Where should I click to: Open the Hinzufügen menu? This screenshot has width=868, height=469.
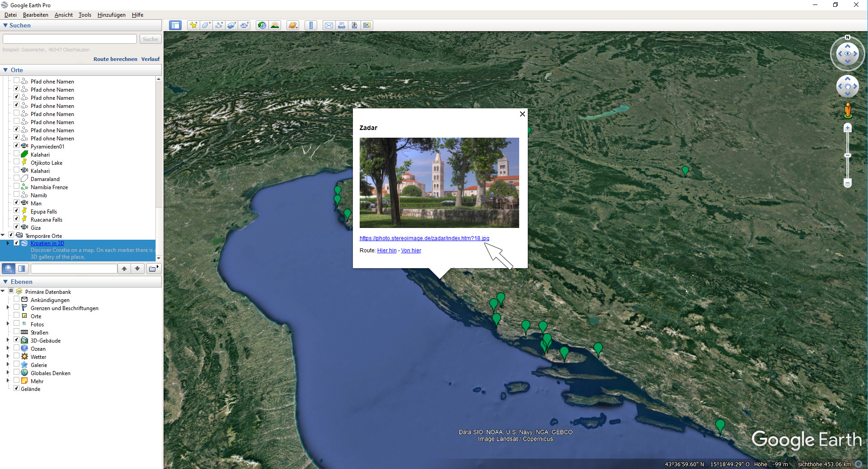tap(111, 15)
